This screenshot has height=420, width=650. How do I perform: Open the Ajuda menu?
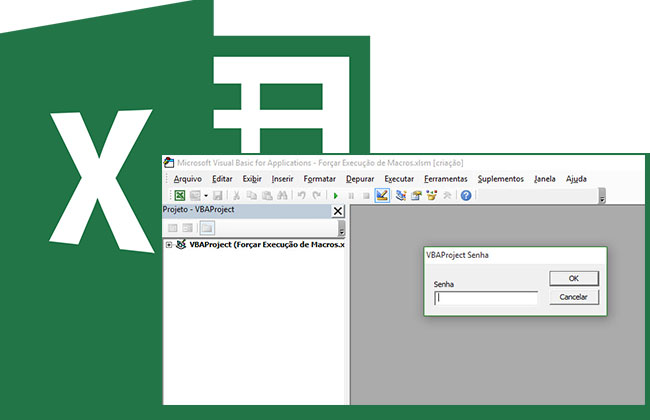tap(576, 179)
